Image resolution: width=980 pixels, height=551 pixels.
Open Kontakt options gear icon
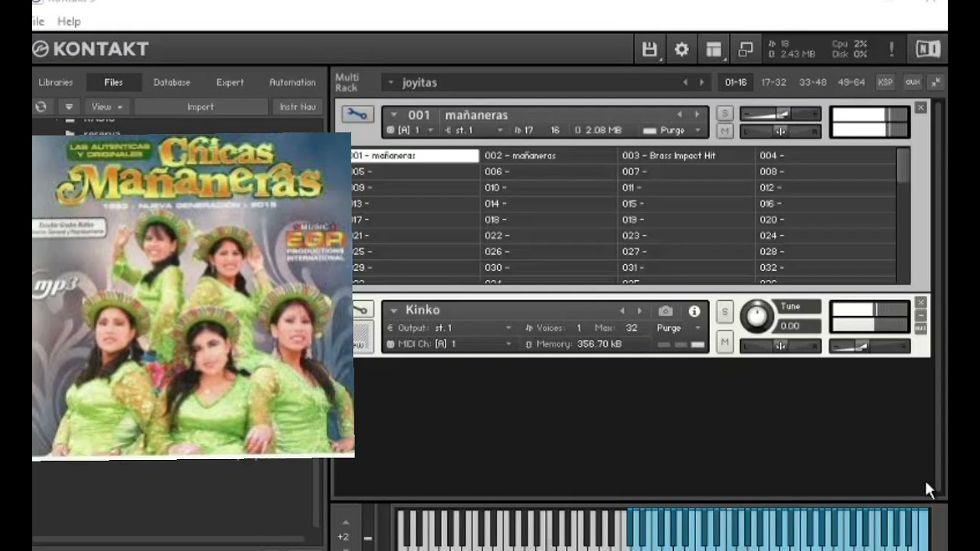tap(681, 50)
